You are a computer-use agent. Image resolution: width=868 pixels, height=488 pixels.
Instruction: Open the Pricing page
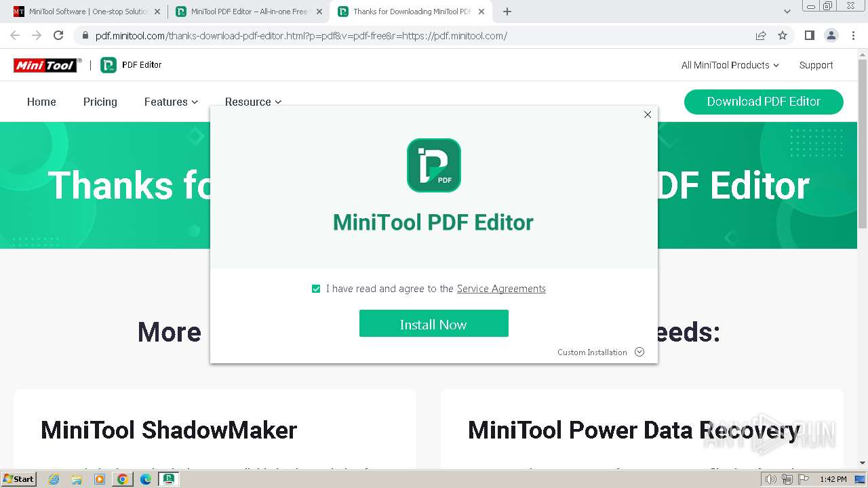(100, 102)
